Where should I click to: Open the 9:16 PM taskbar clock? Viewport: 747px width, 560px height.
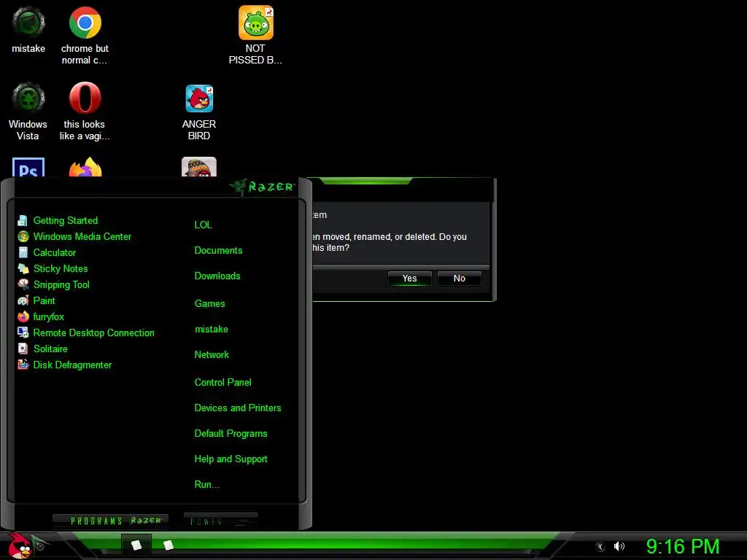tap(683, 546)
